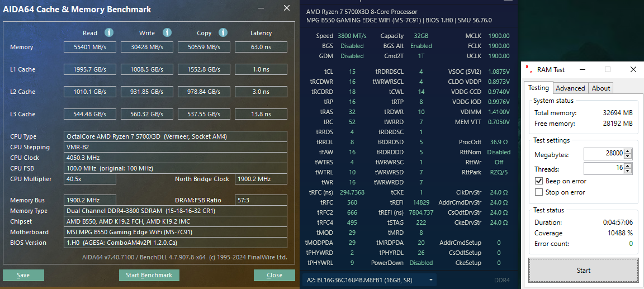This screenshot has height=289, width=644.
Task: Click the tRFC (ns) value 294.7368
Action: coord(352,192)
